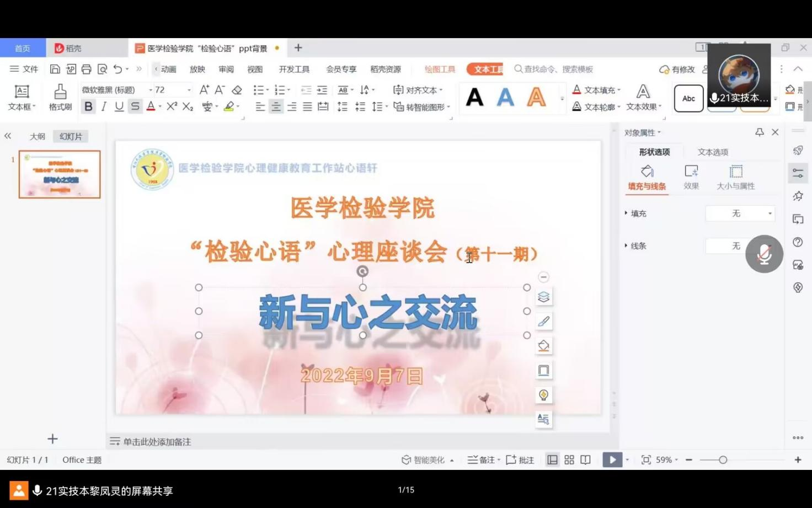Click the clear formatting eraser icon
The height and width of the screenshot is (508, 812).
(x=237, y=90)
